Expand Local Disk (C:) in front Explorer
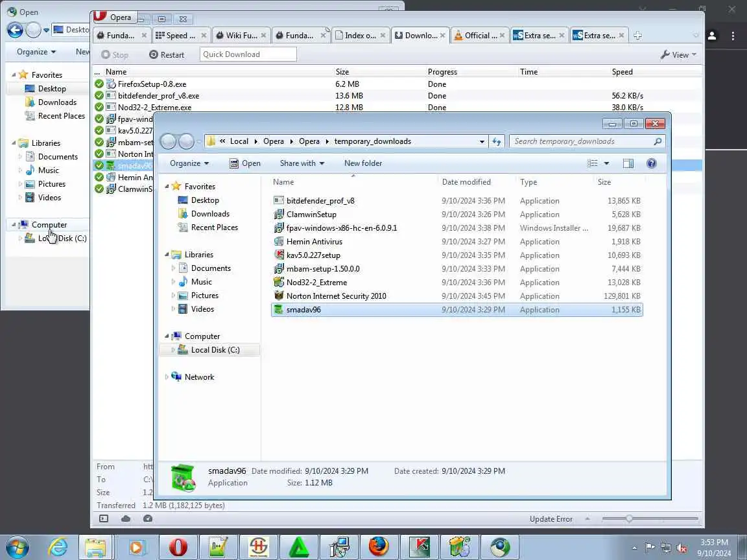The height and width of the screenshot is (560, 747). click(173, 349)
